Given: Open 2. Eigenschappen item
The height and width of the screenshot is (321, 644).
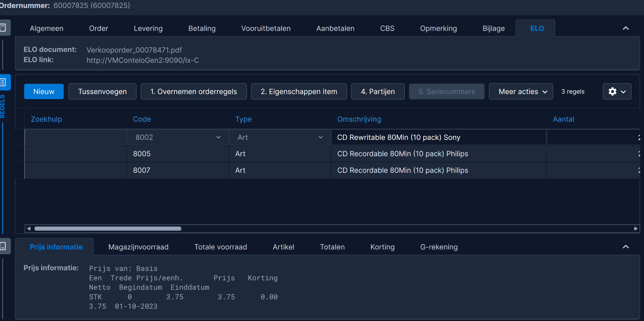Looking at the screenshot, I should point(299,91).
